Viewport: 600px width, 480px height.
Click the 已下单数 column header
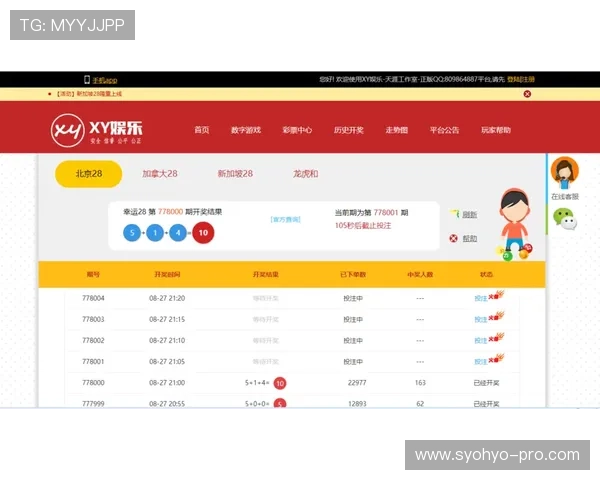(353, 274)
